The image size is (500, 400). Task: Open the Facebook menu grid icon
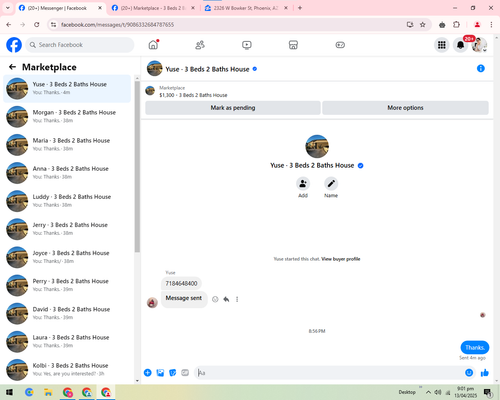pyautogui.click(x=442, y=45)
